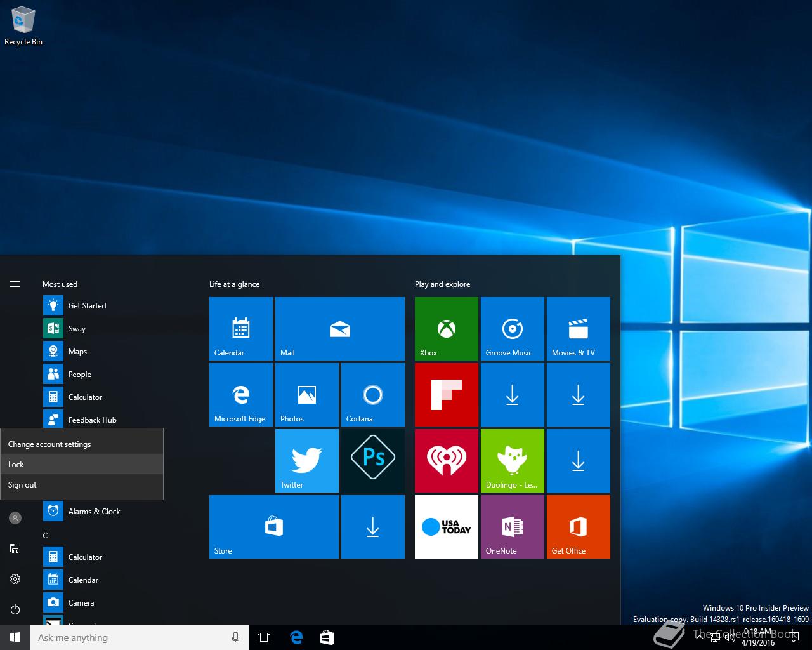Click the Most used heading
Screen dimensions: 812x650
[x=60, y=284]
